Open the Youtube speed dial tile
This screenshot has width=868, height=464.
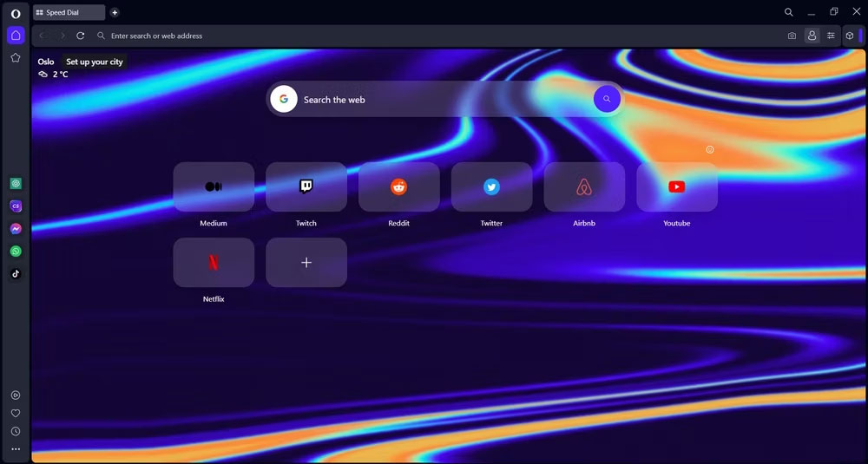(x=677, y=187)
